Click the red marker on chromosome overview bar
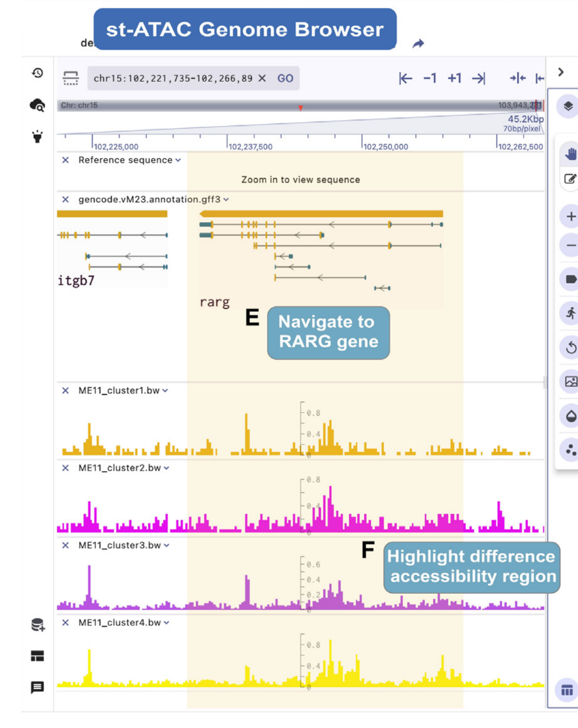578x728 pixels. [300, 108]
